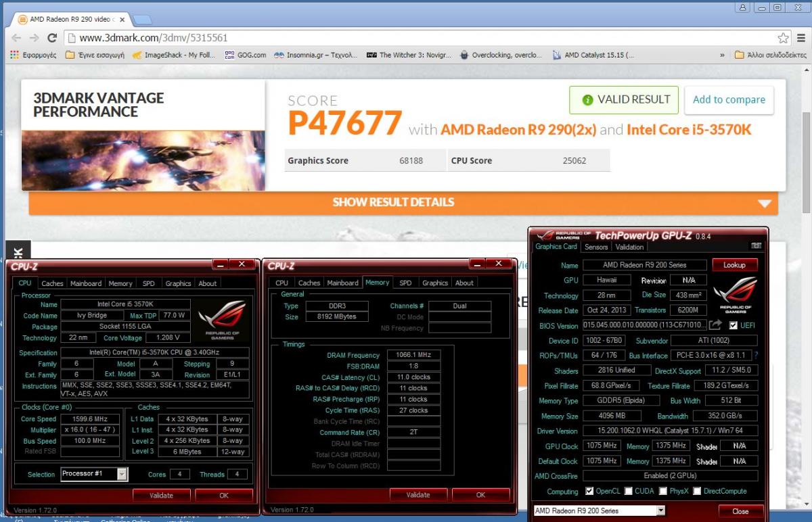This screenshot has width=812, height=522.
Task: Click Validate in CPU-Z processor window
Action: point(161,496)
